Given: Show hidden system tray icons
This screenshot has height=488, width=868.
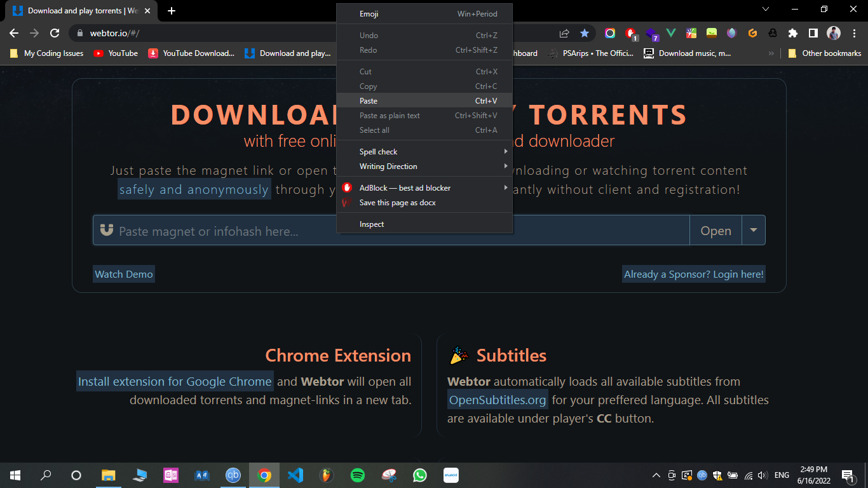Looking at the screenshot, I should [x=656, y=475].
